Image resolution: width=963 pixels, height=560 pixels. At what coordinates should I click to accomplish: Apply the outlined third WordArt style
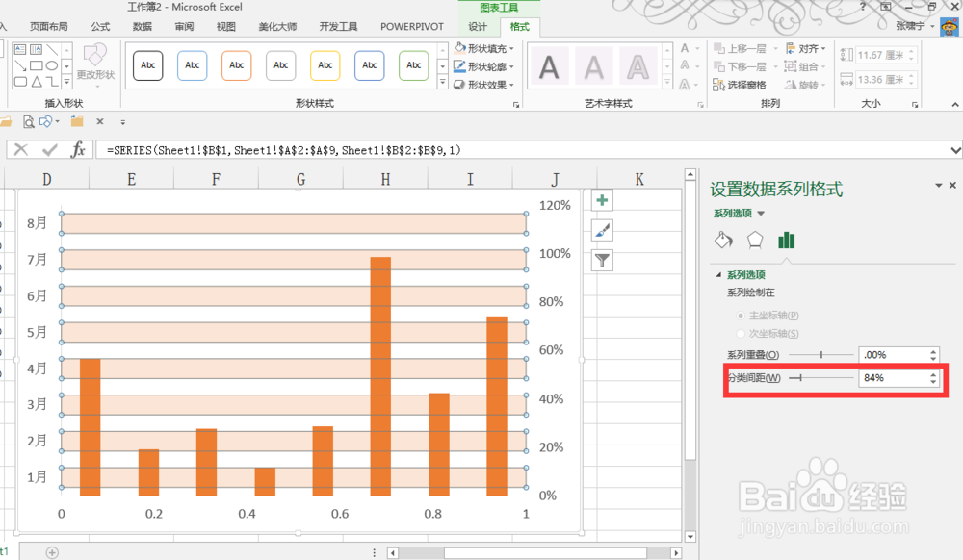638,66
